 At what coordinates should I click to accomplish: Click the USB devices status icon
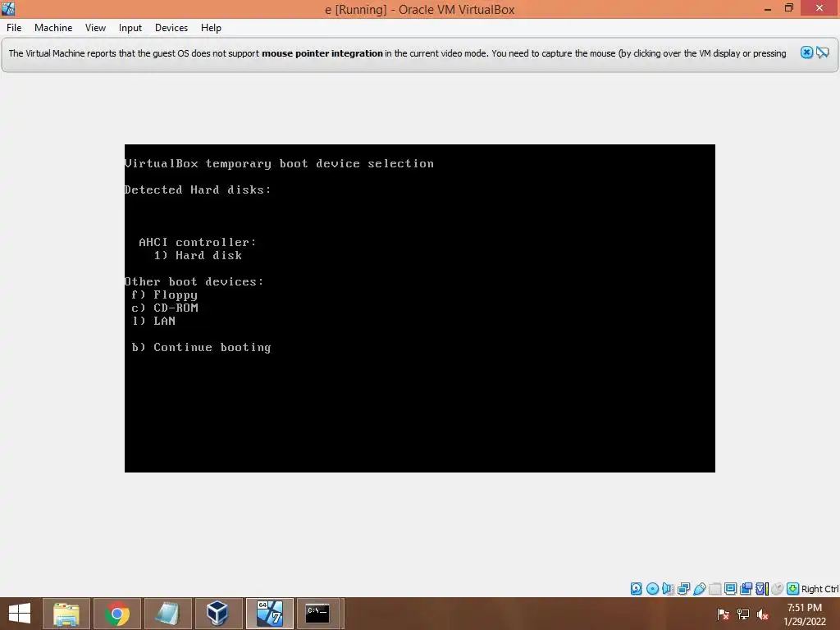(700, 589)
